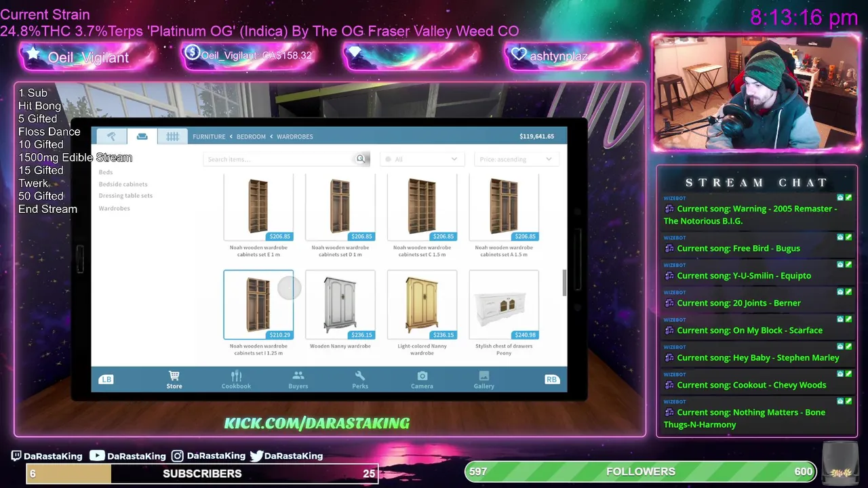Screen dimensions: 868x488
Task: Select Beds category
Action: pos(106,172)
